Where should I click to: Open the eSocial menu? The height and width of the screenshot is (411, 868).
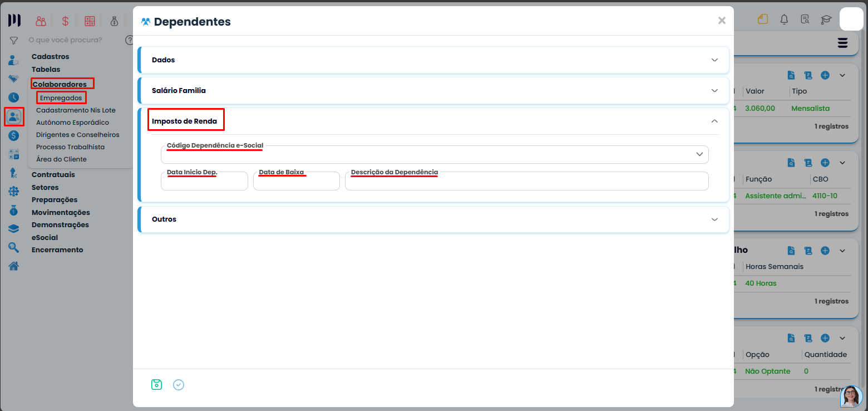(x=45, y=238)
